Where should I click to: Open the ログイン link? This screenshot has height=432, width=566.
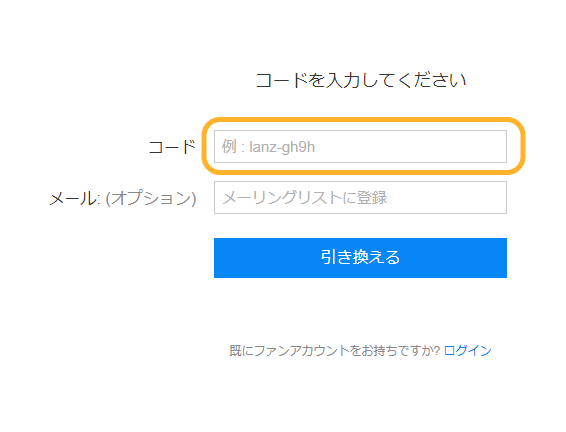pos(467,350)
